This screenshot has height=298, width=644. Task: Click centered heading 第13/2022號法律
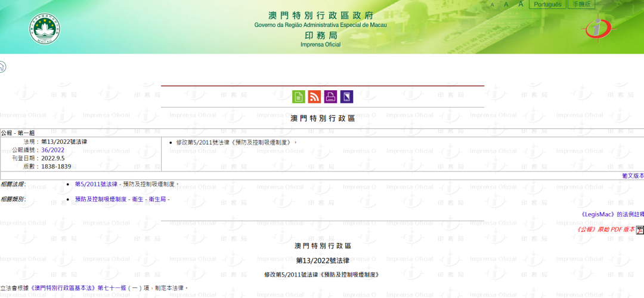(x=323, y=260)
